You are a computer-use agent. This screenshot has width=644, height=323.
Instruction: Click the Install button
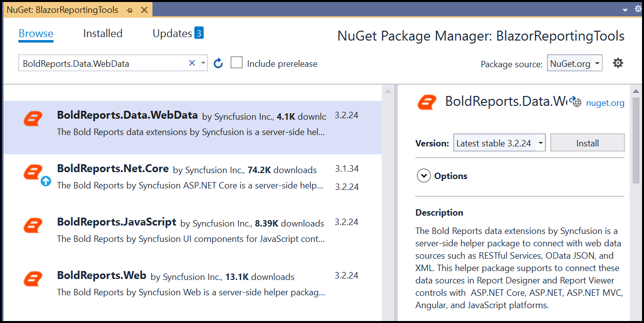click(588, 143)
